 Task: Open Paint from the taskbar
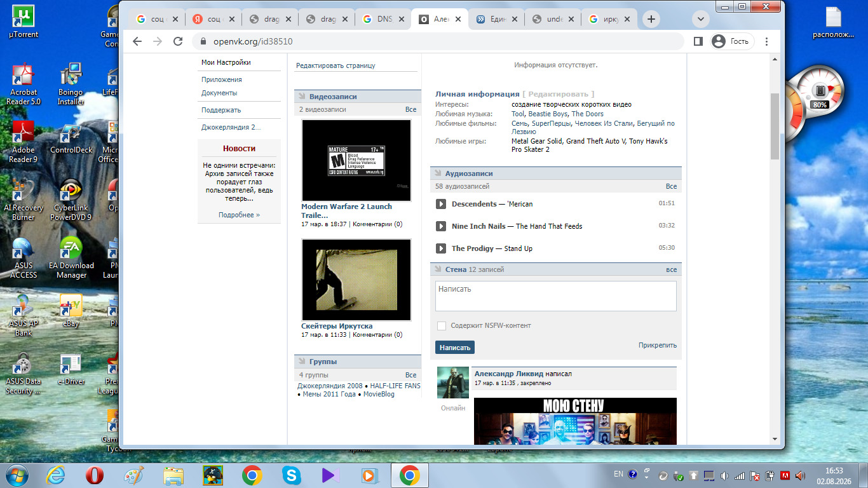click(x=133, y=475)
